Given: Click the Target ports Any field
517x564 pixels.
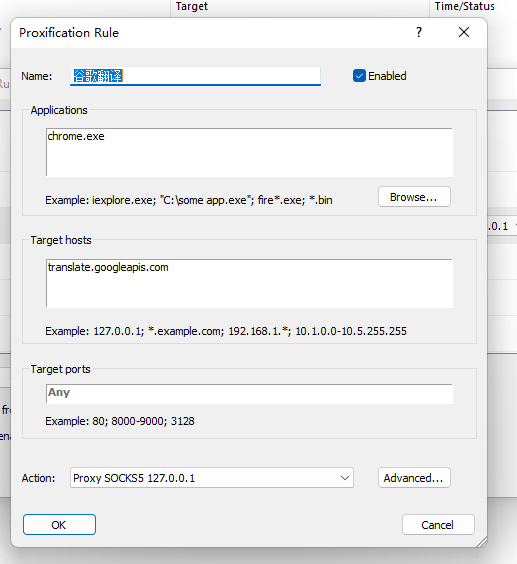Looking at the screenshot, I should click(249, 394).
